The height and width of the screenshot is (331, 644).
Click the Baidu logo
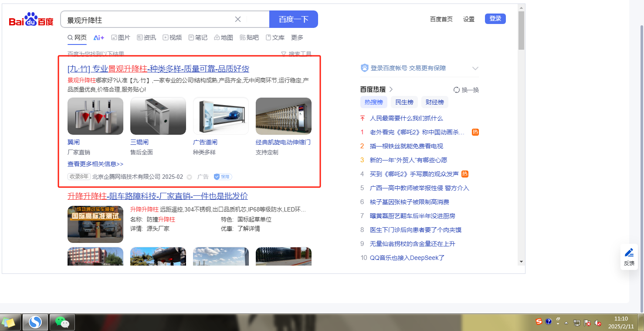[x=31, y=20]
